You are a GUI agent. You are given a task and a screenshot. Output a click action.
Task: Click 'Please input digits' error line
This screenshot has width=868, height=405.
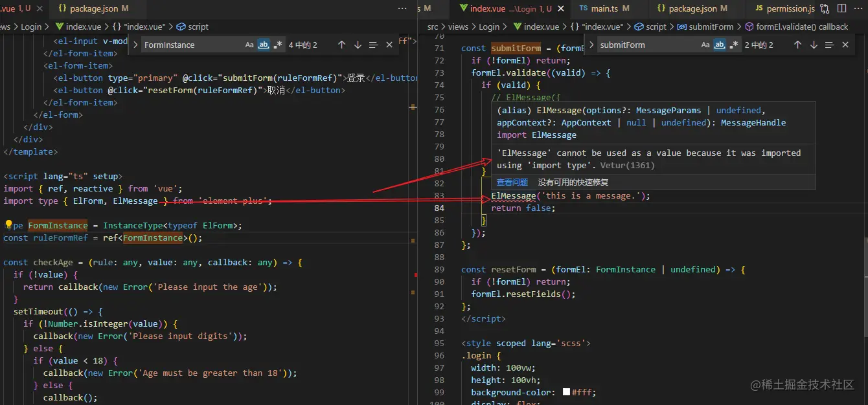pos(140,336)
